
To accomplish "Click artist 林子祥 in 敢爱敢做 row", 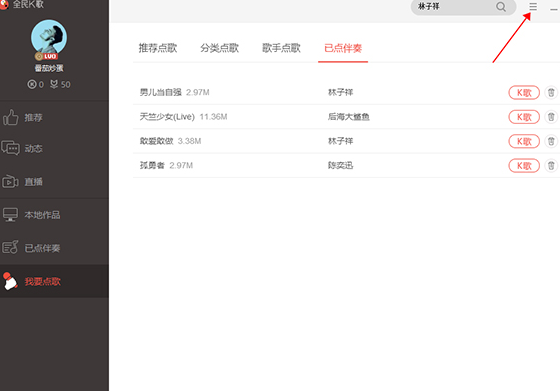I will pyautogui.click(x=341, y=141).
